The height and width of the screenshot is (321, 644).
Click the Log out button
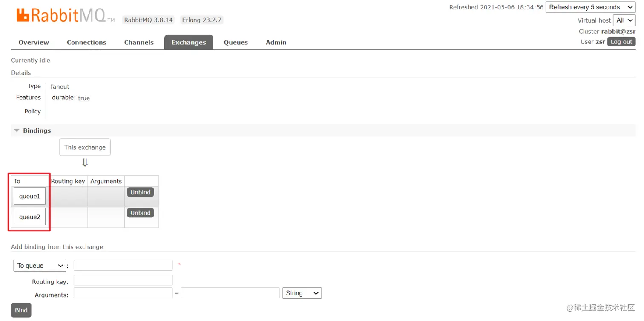tap(621, 42)
